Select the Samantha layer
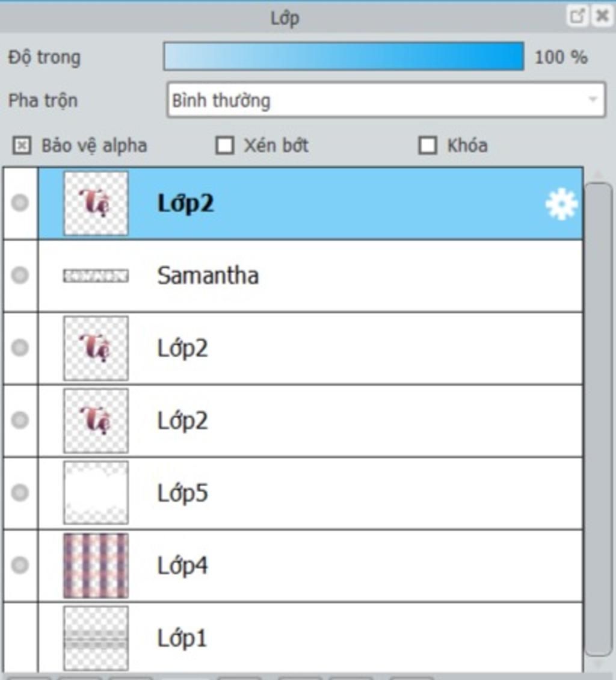The height and width of the screenshot is (680, 616). (x=310, y=276)
